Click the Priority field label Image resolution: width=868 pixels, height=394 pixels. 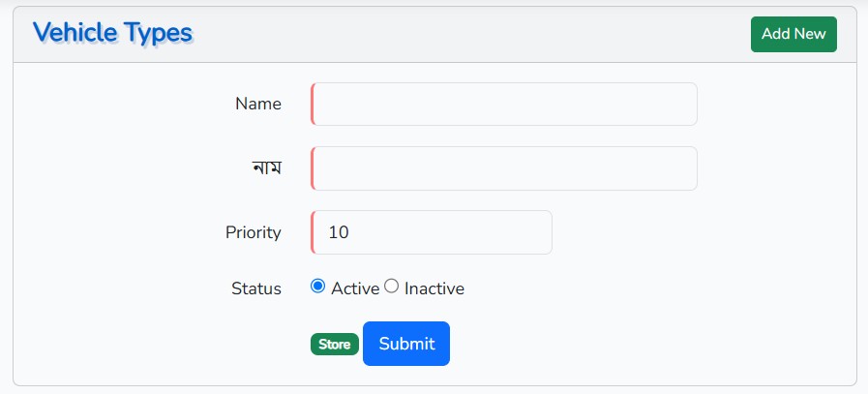click(x=254, y=232)
